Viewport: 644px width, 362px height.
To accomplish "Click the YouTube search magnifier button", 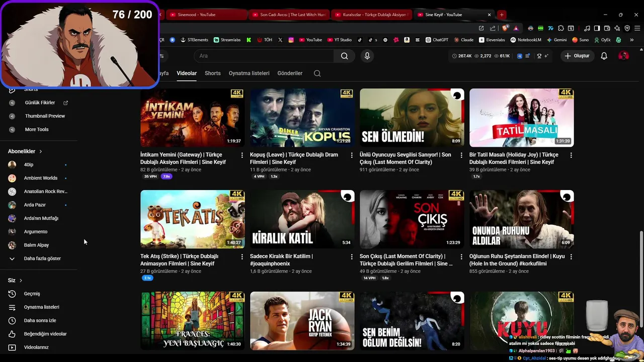I will 344,56.
